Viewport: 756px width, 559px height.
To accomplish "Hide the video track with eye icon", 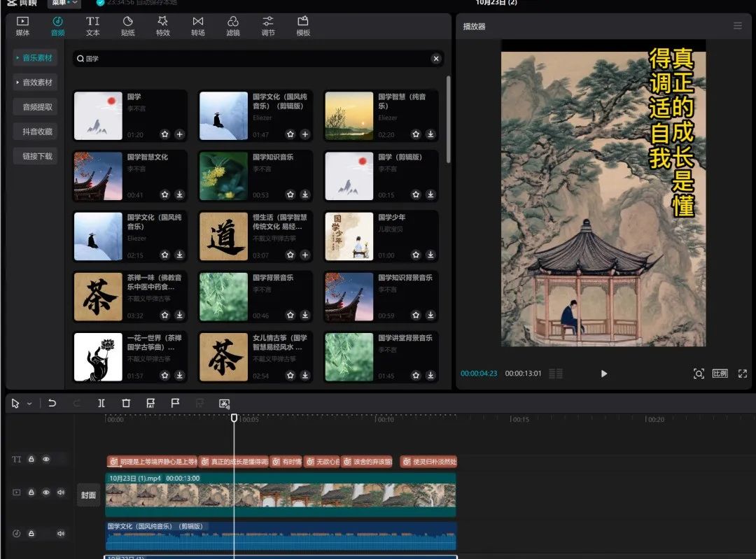I will point(46,493).
